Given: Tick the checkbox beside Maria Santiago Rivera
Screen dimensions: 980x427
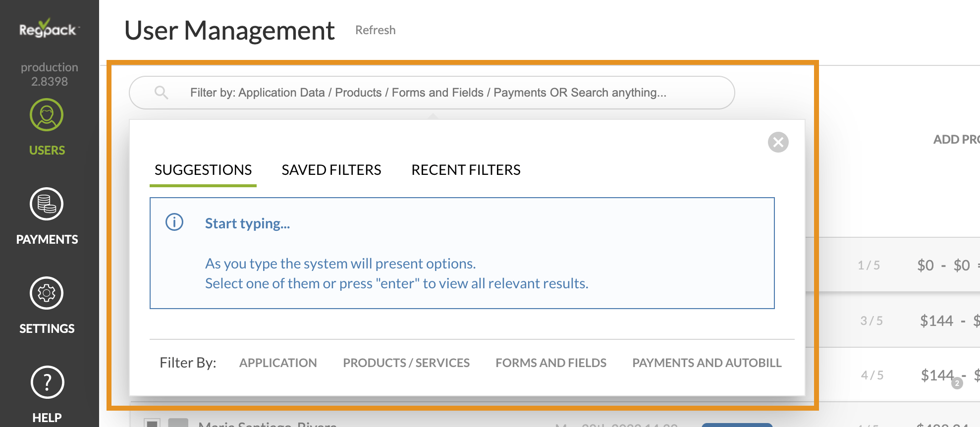Looking at the screenshot, I should [152, 423].
